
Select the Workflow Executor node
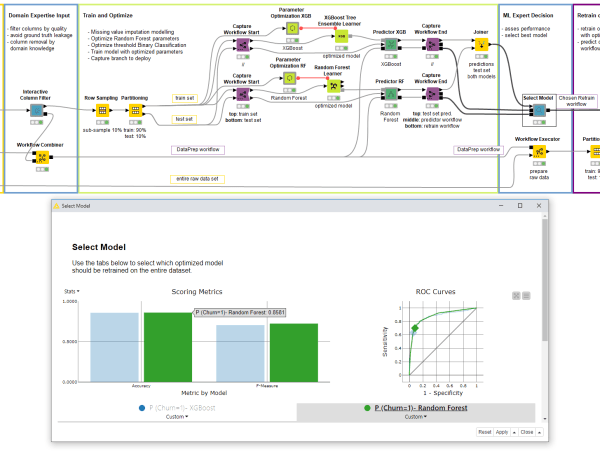click(x=539, y=152)
